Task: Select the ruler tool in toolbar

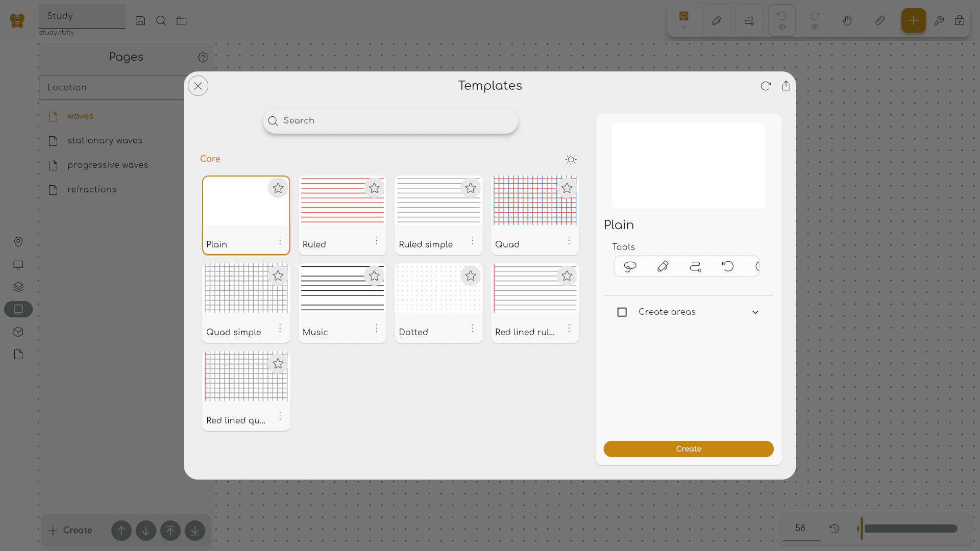Action: tap(880, 21)
